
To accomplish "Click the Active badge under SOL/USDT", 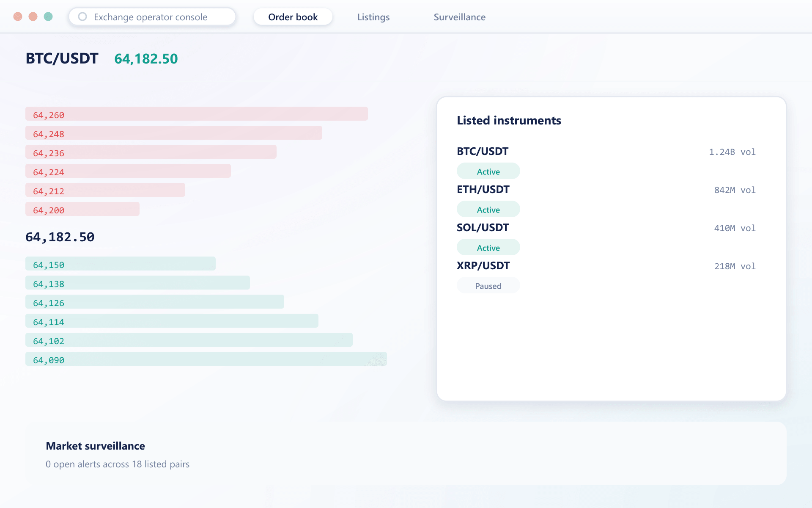I will click(x=488, y=248).
